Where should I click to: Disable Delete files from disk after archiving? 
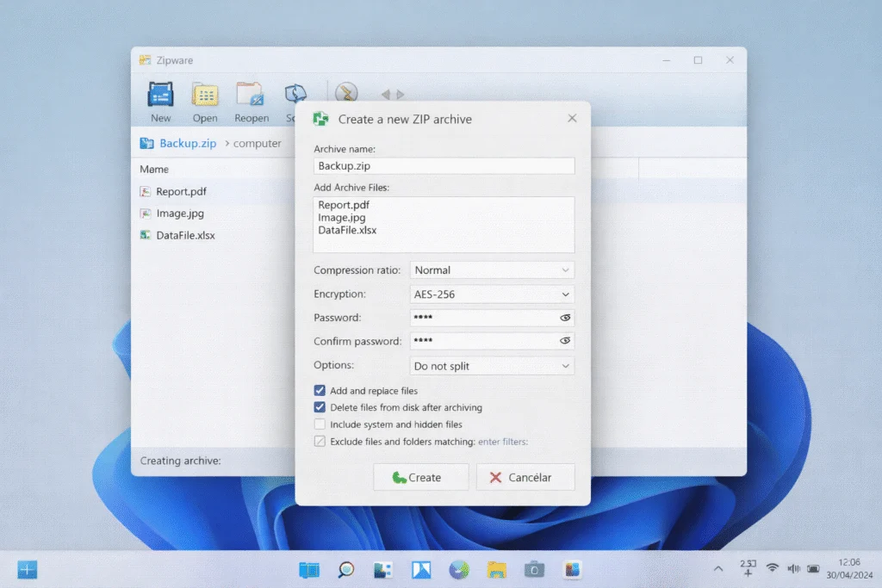point(320,407)
